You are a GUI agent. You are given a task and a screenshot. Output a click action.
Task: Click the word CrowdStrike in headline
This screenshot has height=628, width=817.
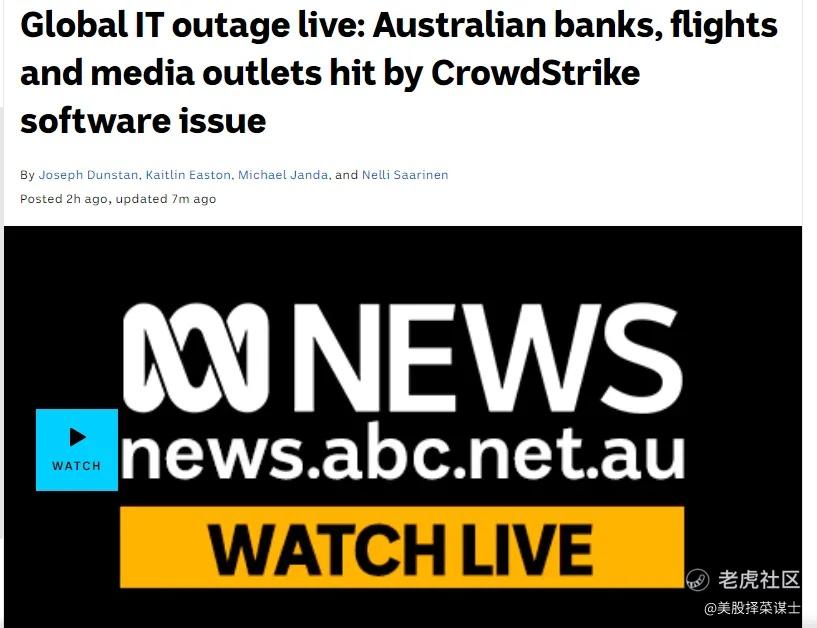point(535,73)
